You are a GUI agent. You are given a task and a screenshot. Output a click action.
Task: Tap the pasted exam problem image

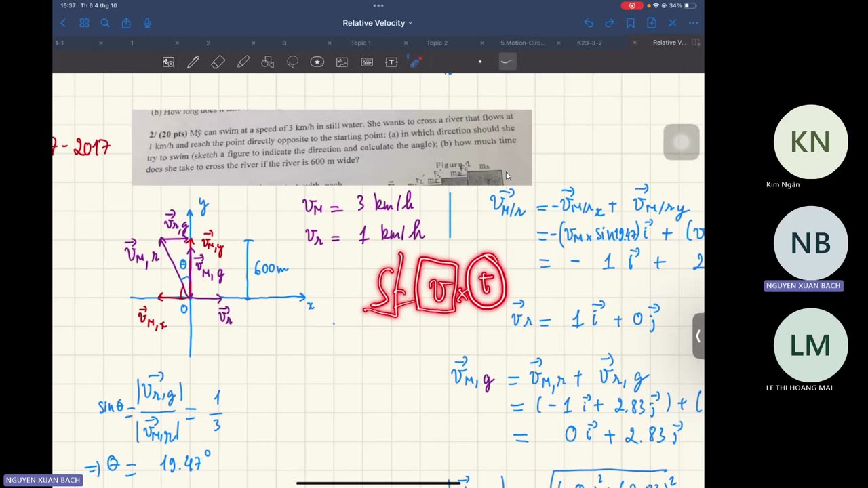(x=332, y=147)
